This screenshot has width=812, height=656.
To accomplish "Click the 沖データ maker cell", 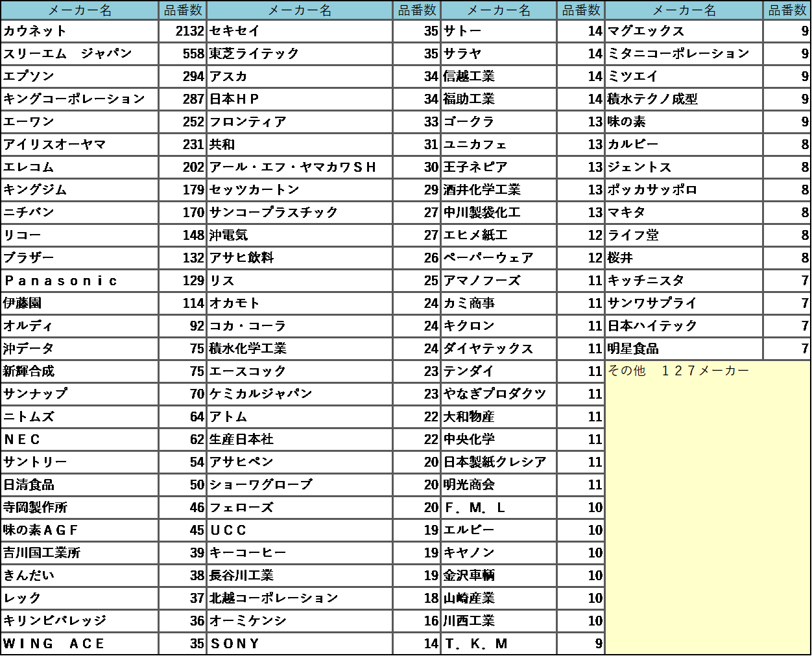I will click(x=80, y=349).
